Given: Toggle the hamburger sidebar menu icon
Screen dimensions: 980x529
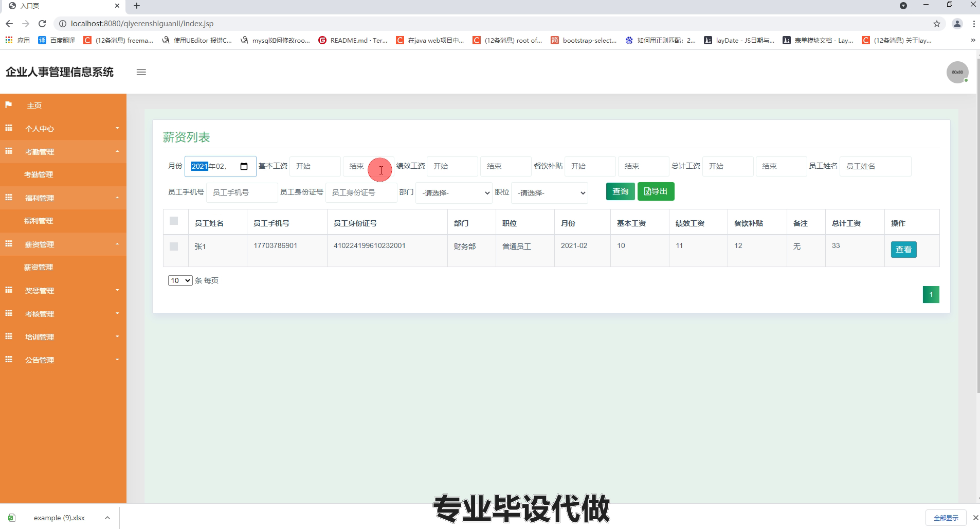Looking at the screenshot, I should tap(141, 72).
